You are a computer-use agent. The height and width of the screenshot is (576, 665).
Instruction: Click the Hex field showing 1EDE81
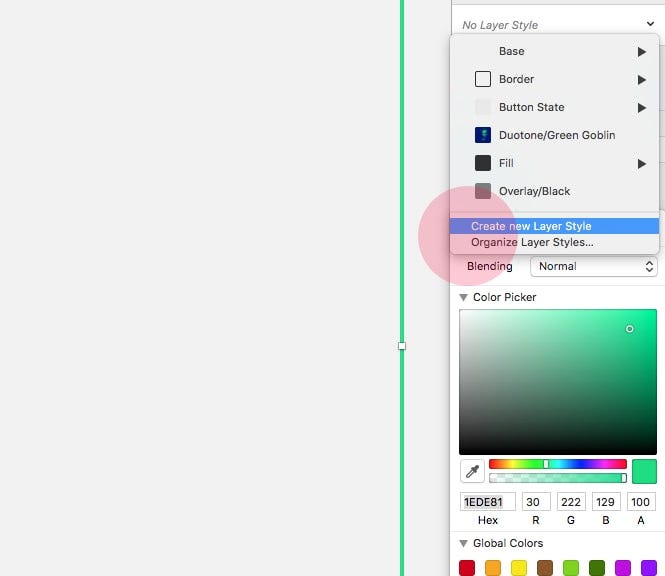point(488,502)
